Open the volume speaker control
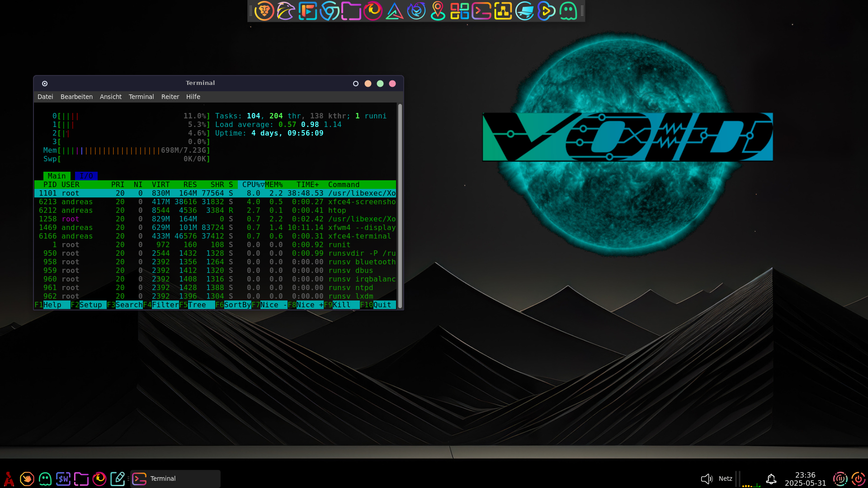 pos(706,479)
